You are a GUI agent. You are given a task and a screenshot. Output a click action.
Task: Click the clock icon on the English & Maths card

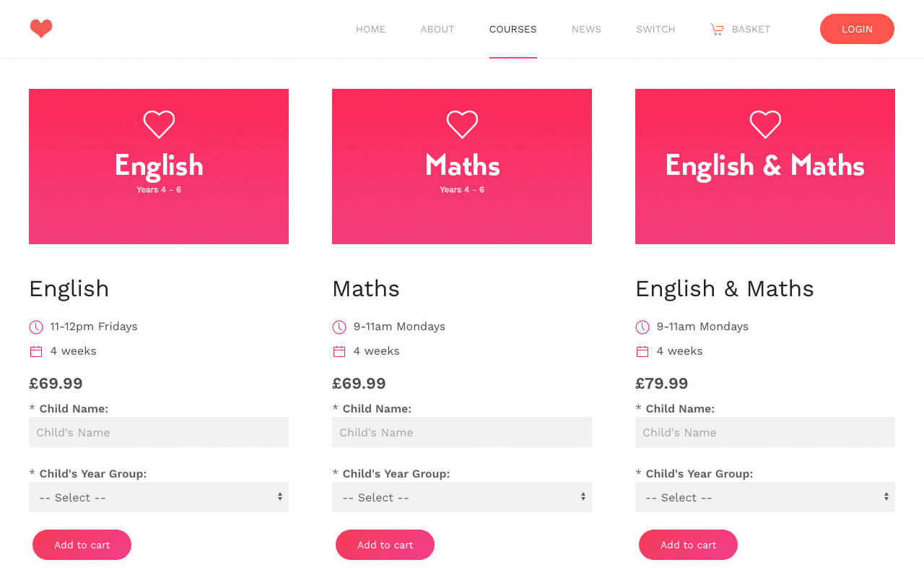click(x=642, y=327)
